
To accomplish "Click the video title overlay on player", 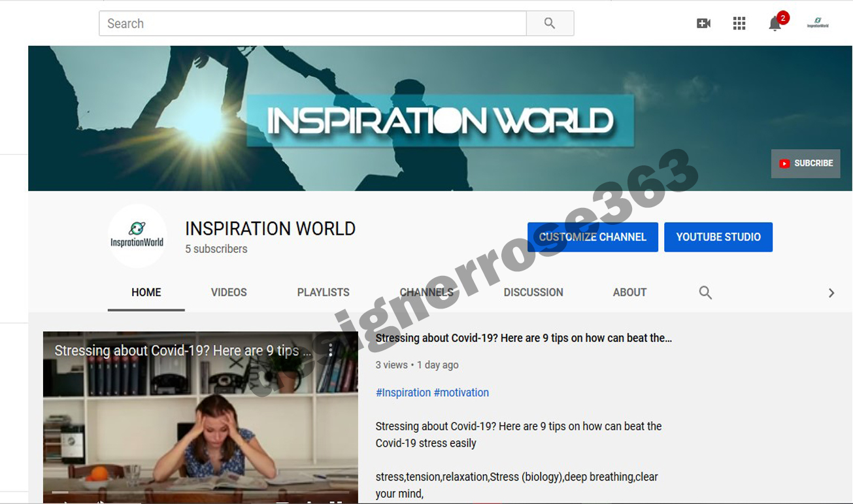I will (183, 350).
